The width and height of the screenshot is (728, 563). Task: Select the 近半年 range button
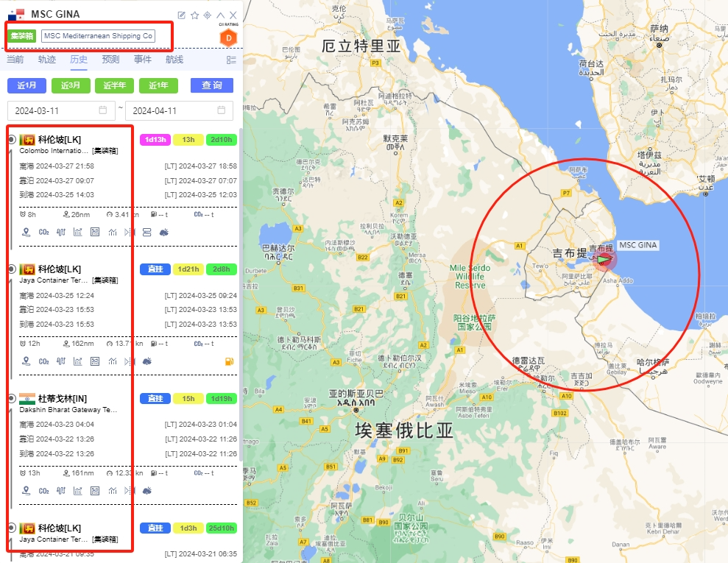pyautogui.click(x=114, y=85)
